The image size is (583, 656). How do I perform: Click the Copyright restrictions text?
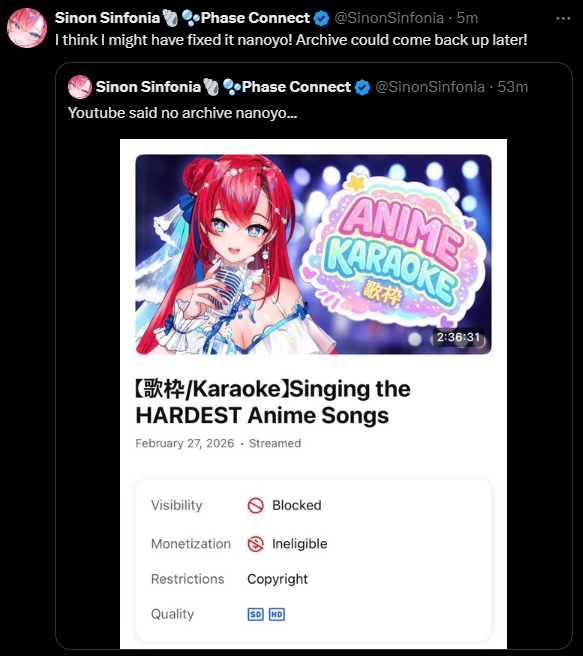pyautogui.click(x=277, y=579)
